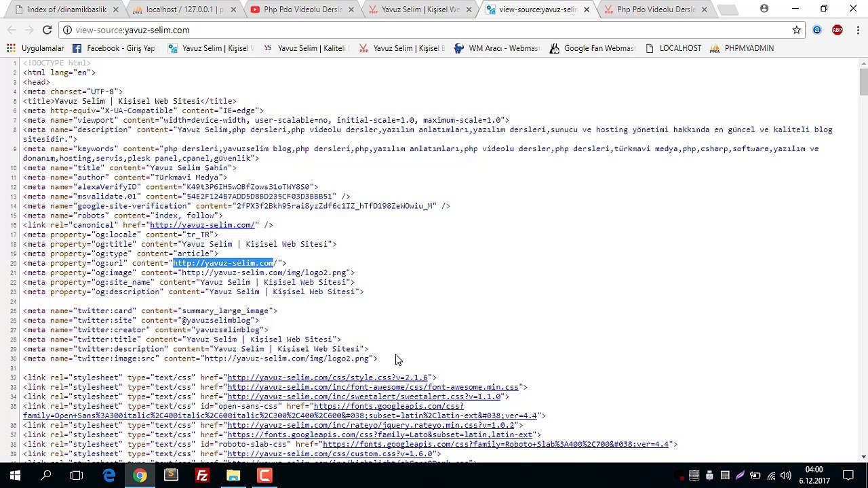The width and height of the screenshot is (868, 488).
Task: Switch to Chrome on the taskbar
Action: (x=140, y=476)
